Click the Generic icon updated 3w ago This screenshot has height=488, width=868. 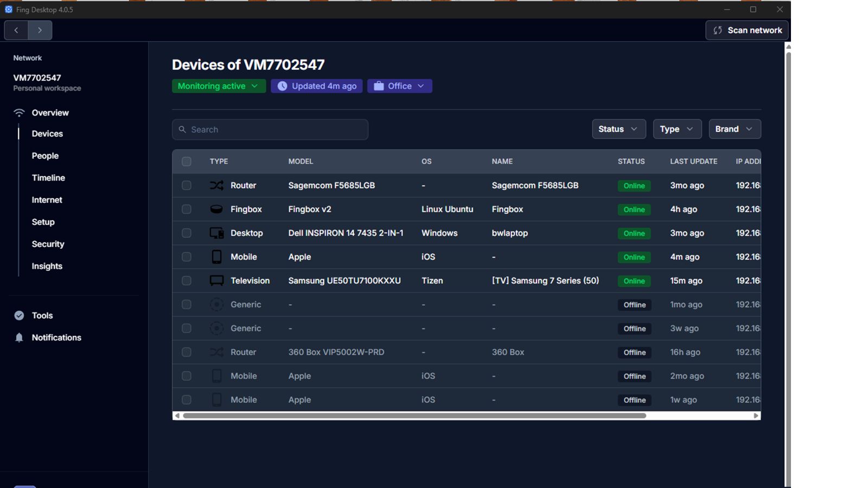click(216, 329)
